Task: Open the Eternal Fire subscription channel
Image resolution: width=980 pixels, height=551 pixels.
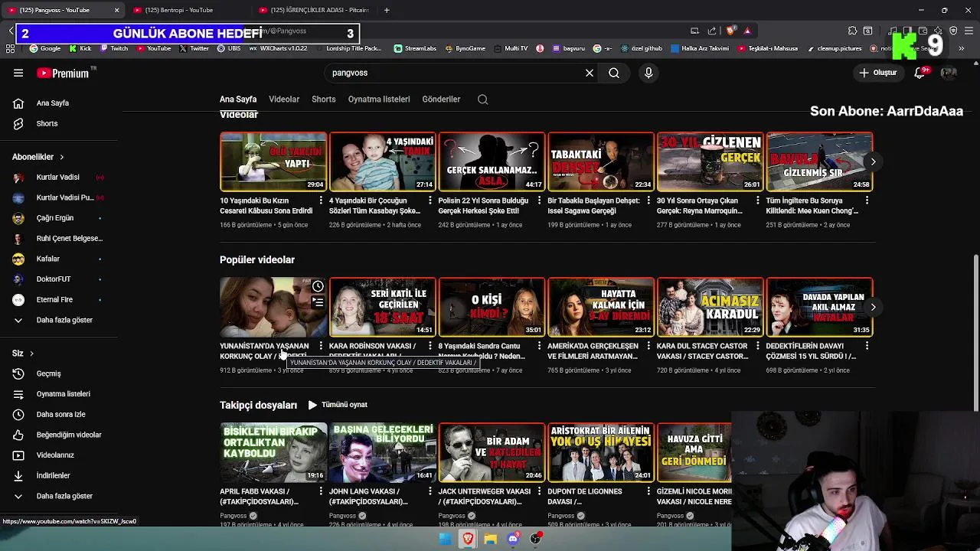Action: [58, 299]
